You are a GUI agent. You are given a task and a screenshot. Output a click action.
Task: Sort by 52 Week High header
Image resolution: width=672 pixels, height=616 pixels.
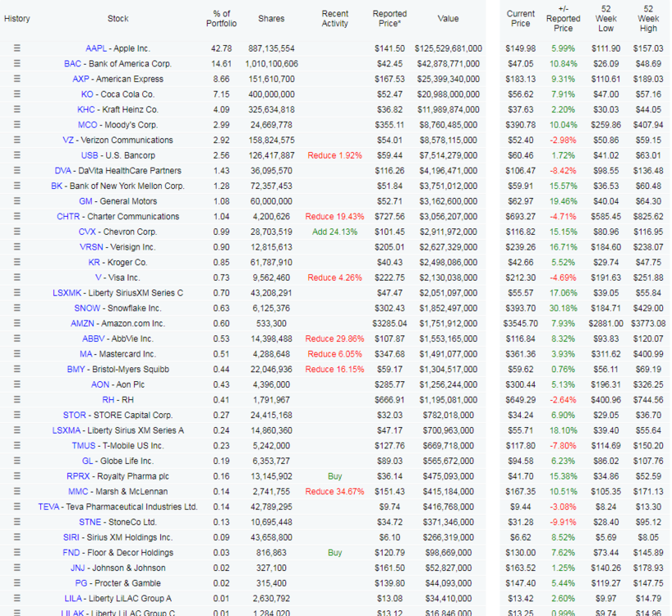click(x=648, y=18)
